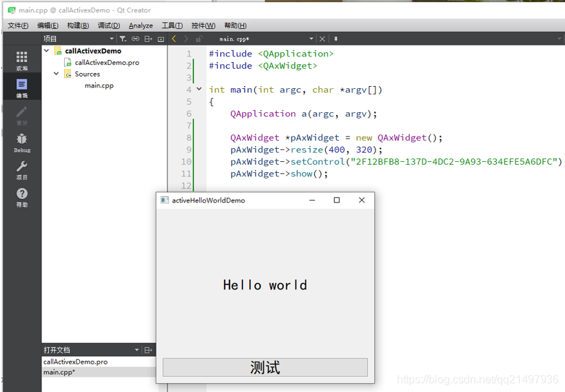Image resolution: width=565 pixels, height=392 pixels.
Task: Switch to Edit mode in sidebar
Action: point(21,88)
